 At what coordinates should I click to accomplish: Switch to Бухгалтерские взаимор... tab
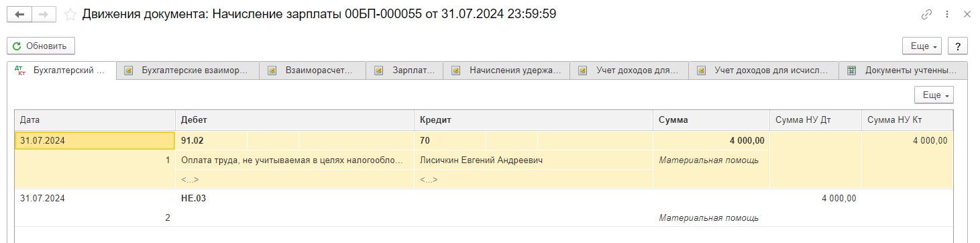188,70
